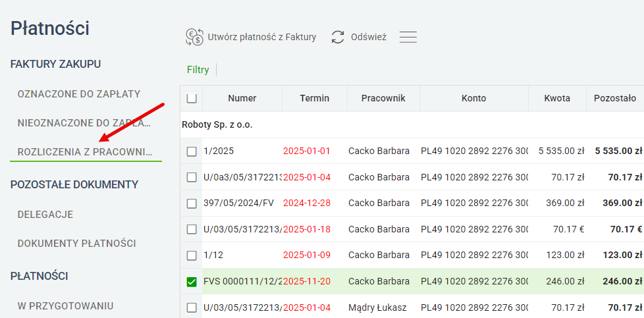Click the Odśwież button label
Screen dimensions: 644x318
pos(368,38)
